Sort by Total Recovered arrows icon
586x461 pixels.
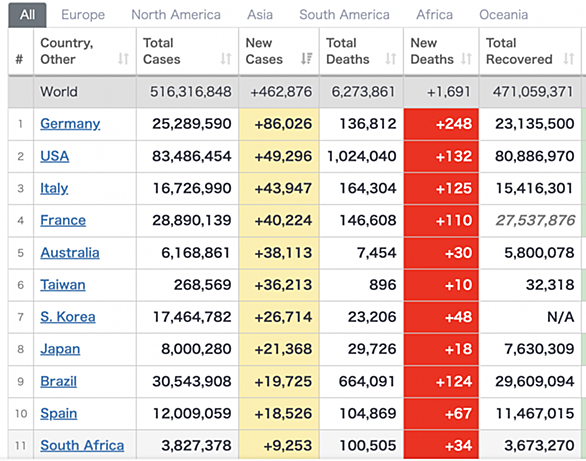[x=569, y=59]
